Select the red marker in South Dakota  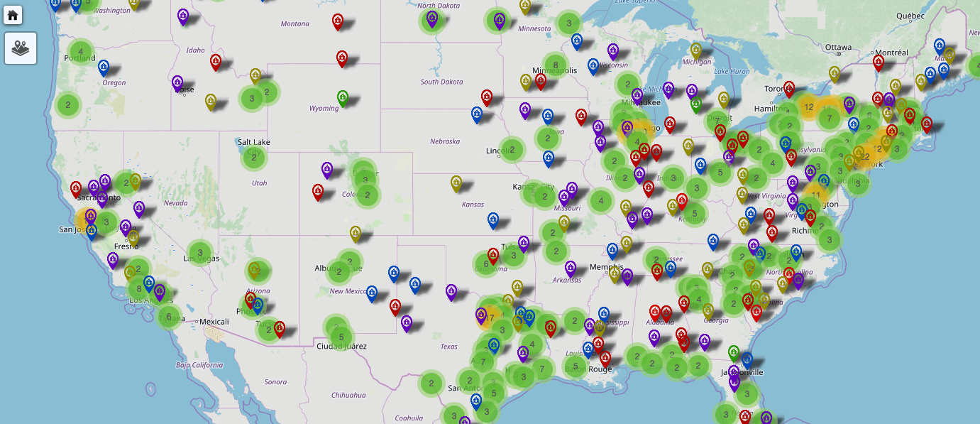coord(485,95)
